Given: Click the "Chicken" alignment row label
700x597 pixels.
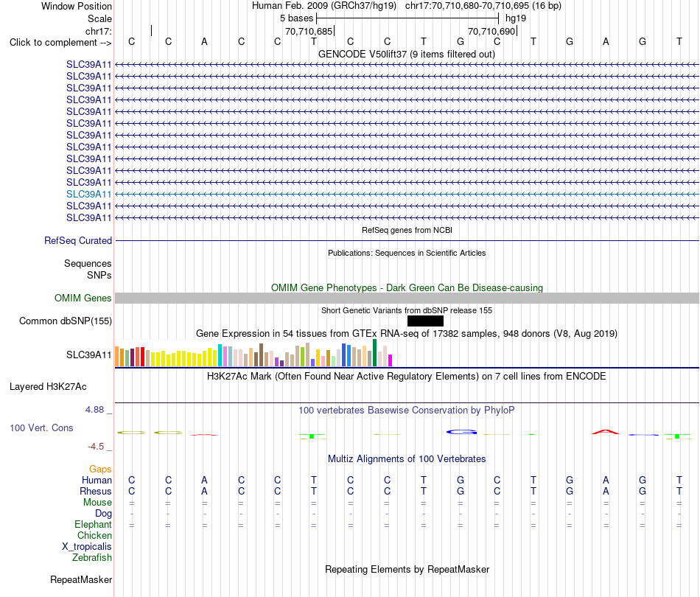Looking at the screenshot, I should click(94, 535).
